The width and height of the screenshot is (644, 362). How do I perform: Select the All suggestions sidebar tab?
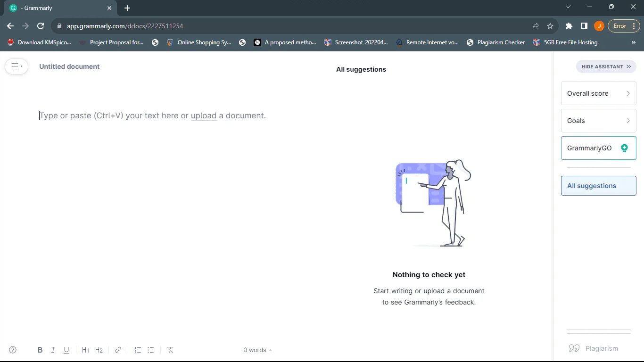click(599, 186)
